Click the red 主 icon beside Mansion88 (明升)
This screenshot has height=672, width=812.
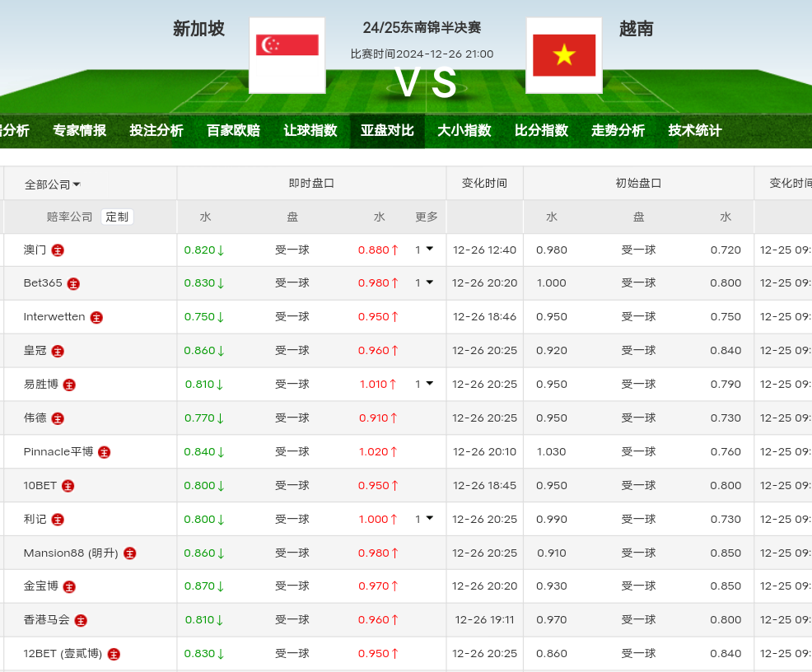tap(129, 553)
